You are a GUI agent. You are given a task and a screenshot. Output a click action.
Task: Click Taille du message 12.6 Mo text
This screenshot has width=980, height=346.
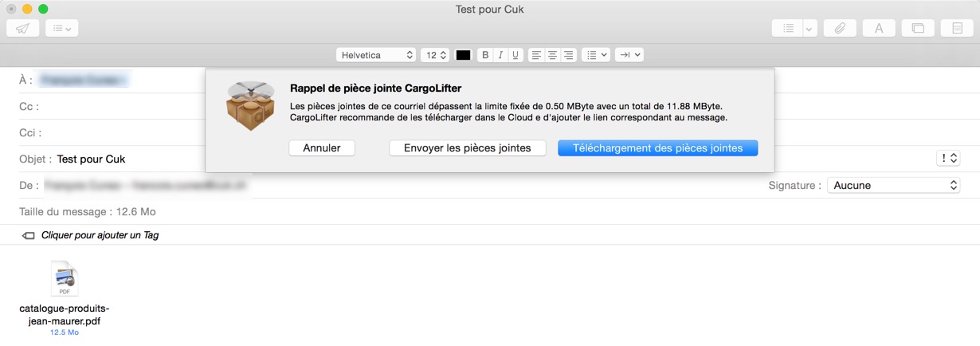pyautogui.click(x=88, y=212)
